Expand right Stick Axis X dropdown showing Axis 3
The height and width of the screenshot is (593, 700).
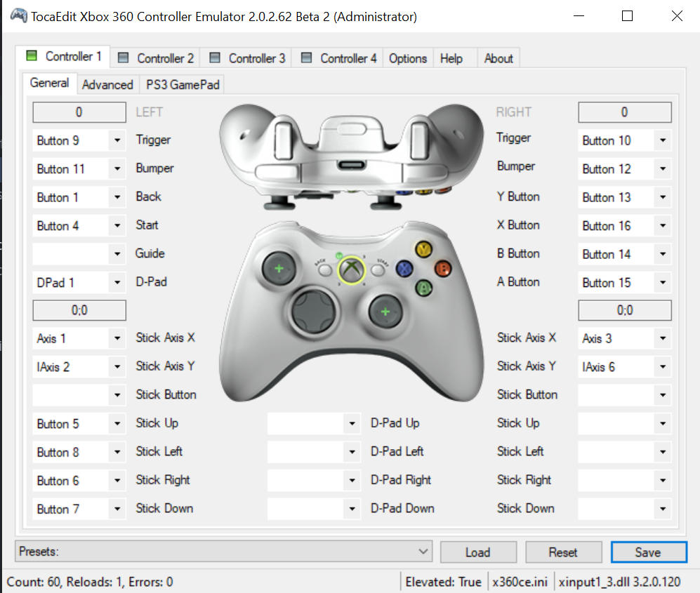[x=625, y=338]
